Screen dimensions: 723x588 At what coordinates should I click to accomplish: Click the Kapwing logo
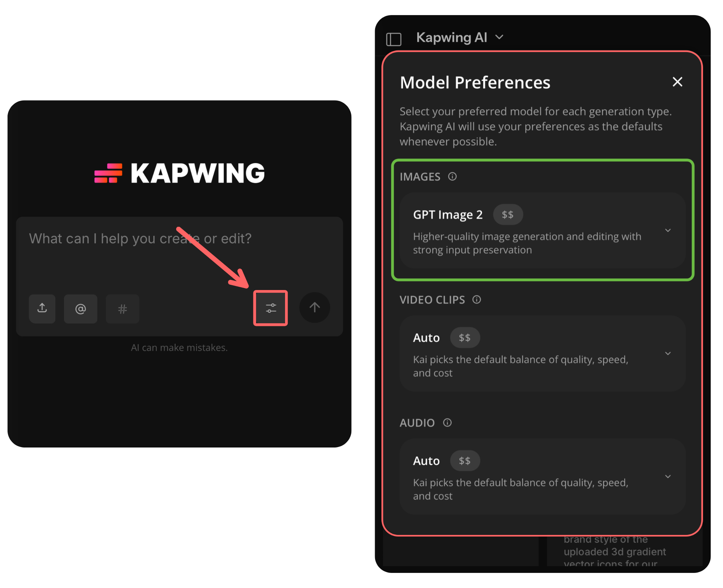pos(179,173)
